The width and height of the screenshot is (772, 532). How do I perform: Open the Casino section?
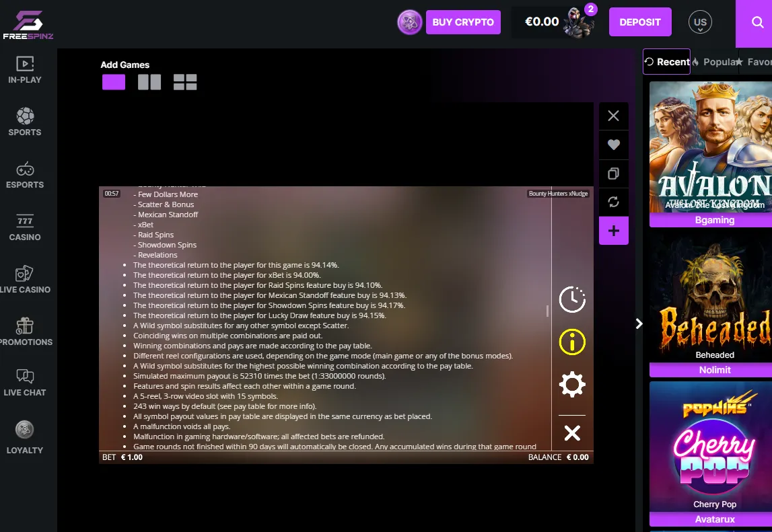[x=25, y=227]
